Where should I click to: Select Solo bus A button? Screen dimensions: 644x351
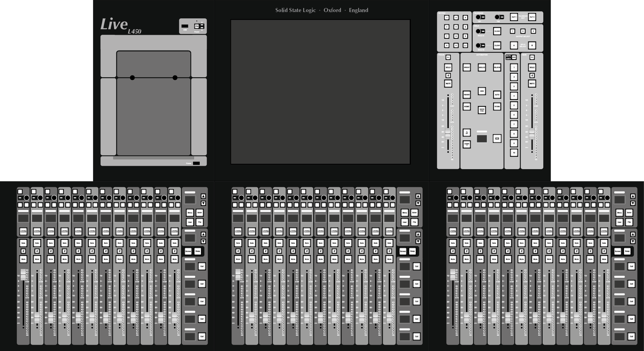click(x=514, y=45)
